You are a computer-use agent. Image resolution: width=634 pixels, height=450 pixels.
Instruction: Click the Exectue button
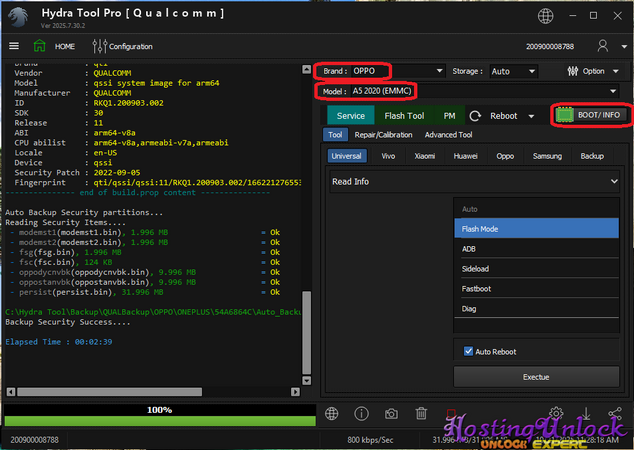536,377
